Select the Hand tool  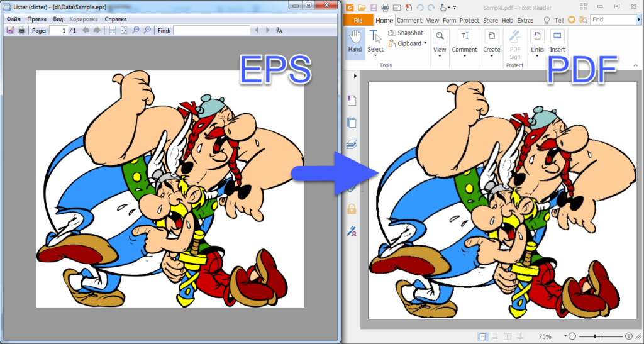tap(355, 43)
